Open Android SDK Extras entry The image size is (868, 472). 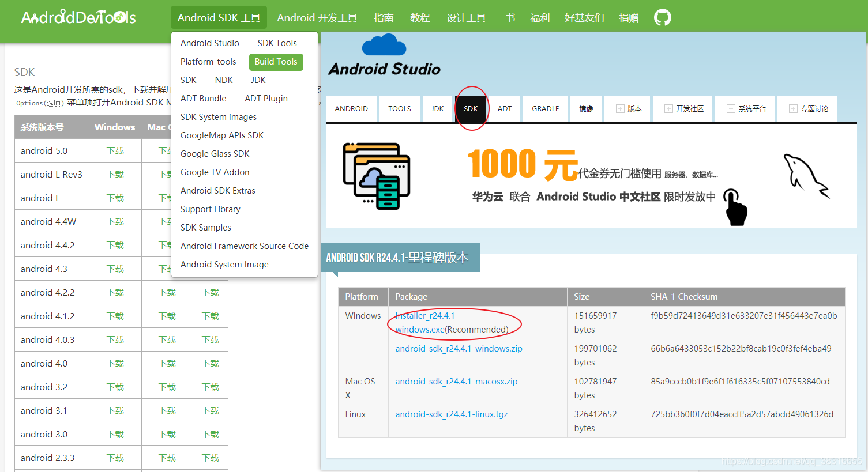tap(218, 191)
